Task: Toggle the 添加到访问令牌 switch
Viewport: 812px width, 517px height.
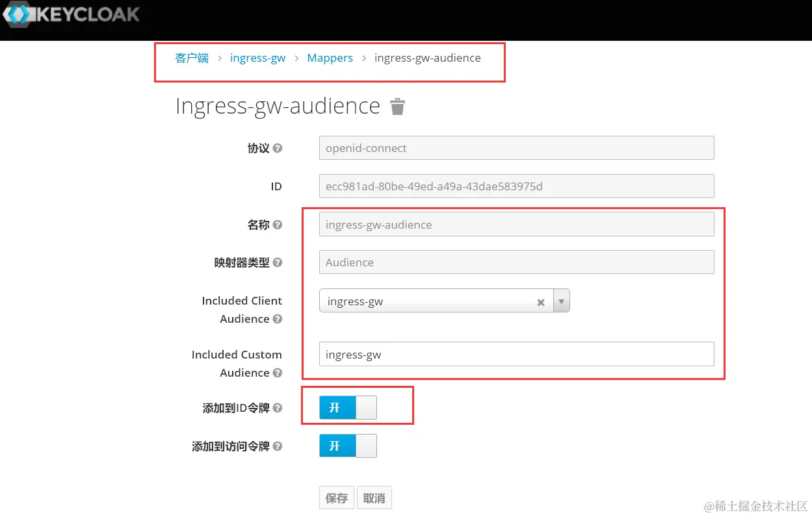Action: 348,446
